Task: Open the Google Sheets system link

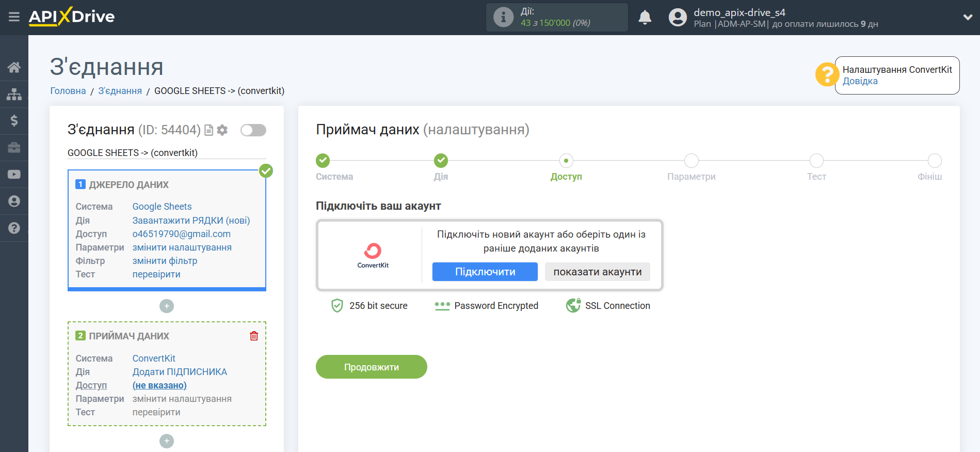Action: (x=162, y=207)
